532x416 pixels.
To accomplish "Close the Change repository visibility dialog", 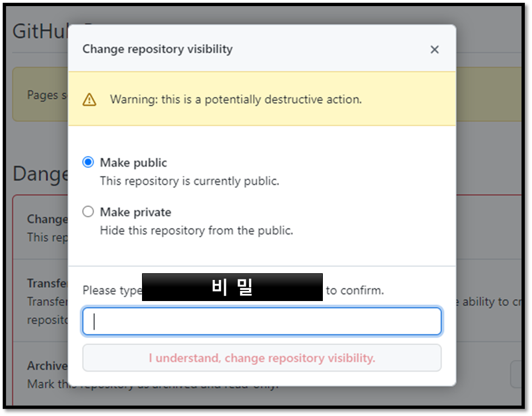I will tap(434, 49).
